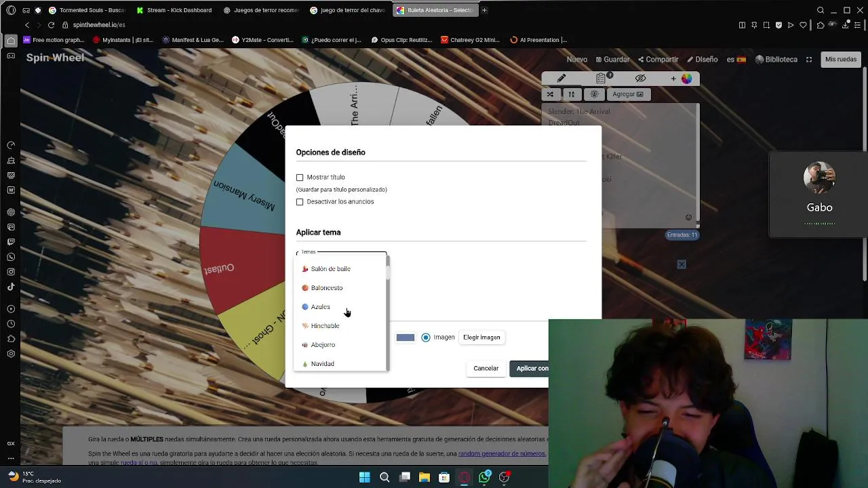Select the Azules theme
Screen dimensions: 868x488
(x=340, y=307)
